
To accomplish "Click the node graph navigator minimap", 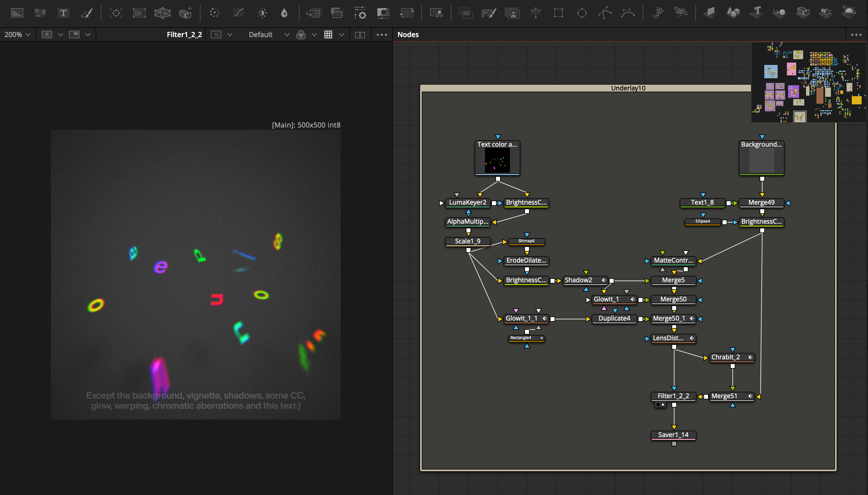I will coord(809,82).
